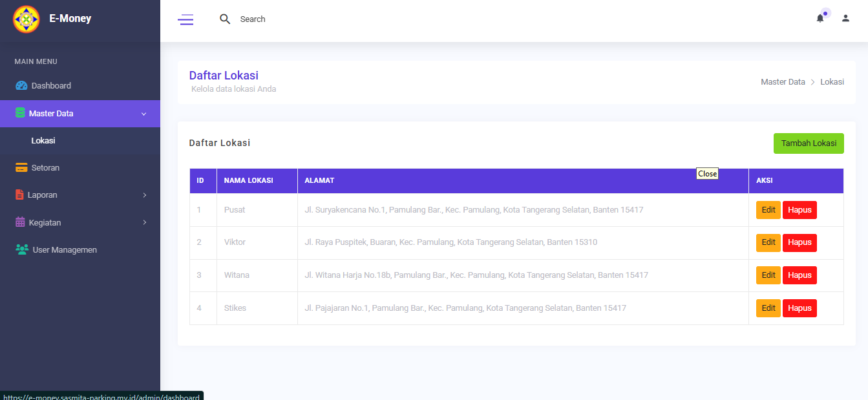Click the Kegiatan calendar icon

(x=20, y=222)
